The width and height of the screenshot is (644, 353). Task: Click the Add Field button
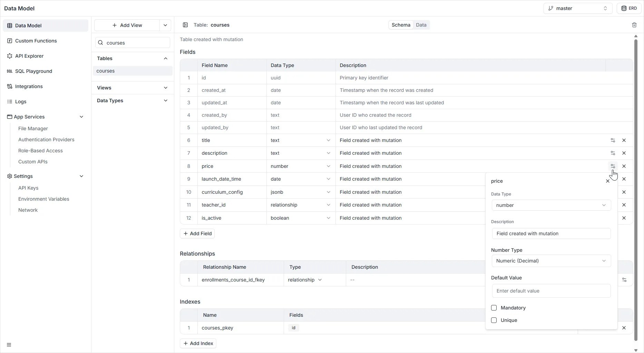[x=197, y=233]
